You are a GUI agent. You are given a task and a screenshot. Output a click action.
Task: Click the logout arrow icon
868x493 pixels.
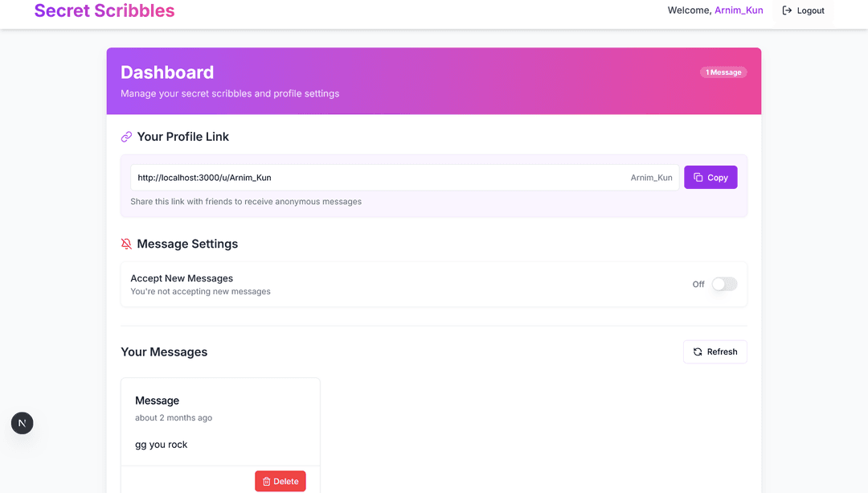788,10
